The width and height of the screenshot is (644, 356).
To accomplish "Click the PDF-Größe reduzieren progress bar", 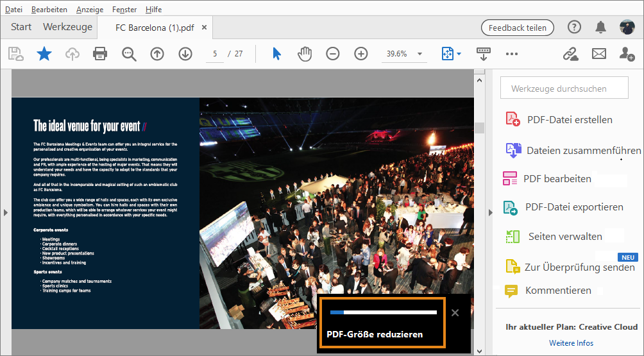I will (x=383, y=312).
